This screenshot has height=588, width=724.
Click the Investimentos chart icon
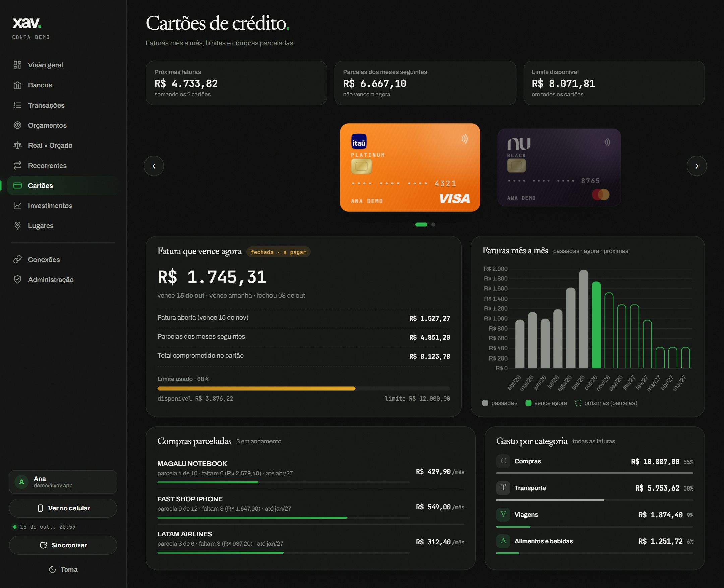[x=18, y=206]
